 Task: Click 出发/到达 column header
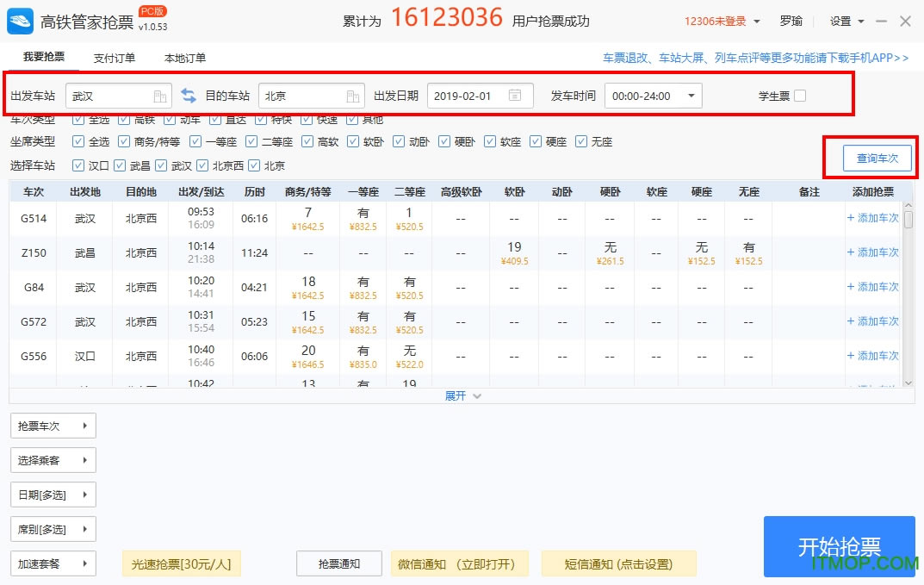click(x=201, y=191)
